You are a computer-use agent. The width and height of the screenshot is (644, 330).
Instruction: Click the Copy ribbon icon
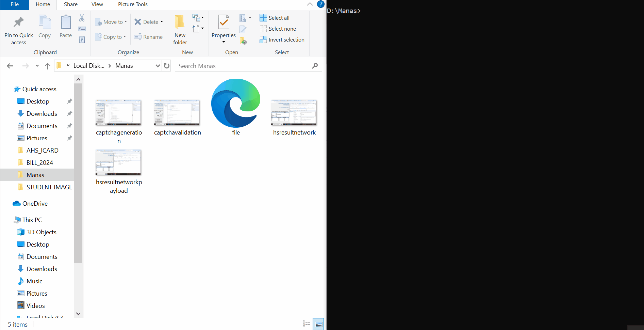[45, 22]
